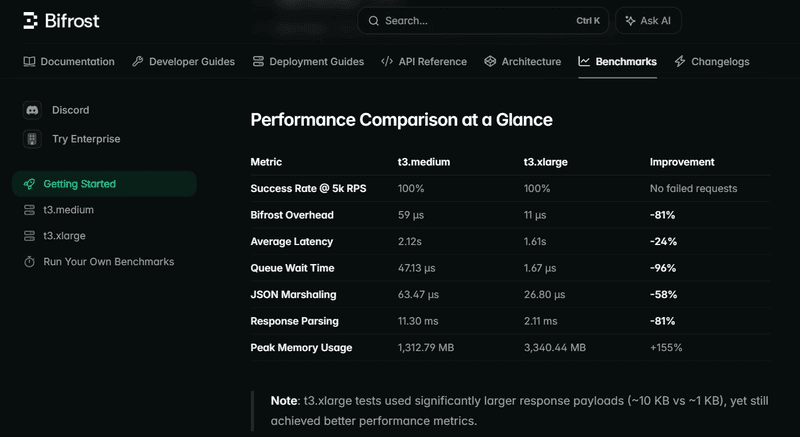
Task: Click the Run Your Own Benchmarks stopwatch icon
Action: [29, 262]
